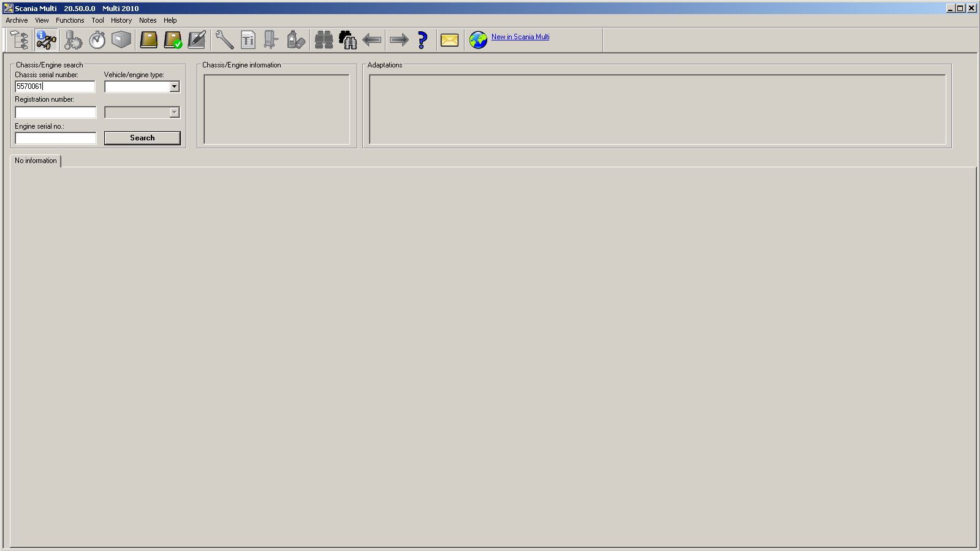The image size is (980, 551).
Task: Open the Notes menu
Action: [148, 20]
